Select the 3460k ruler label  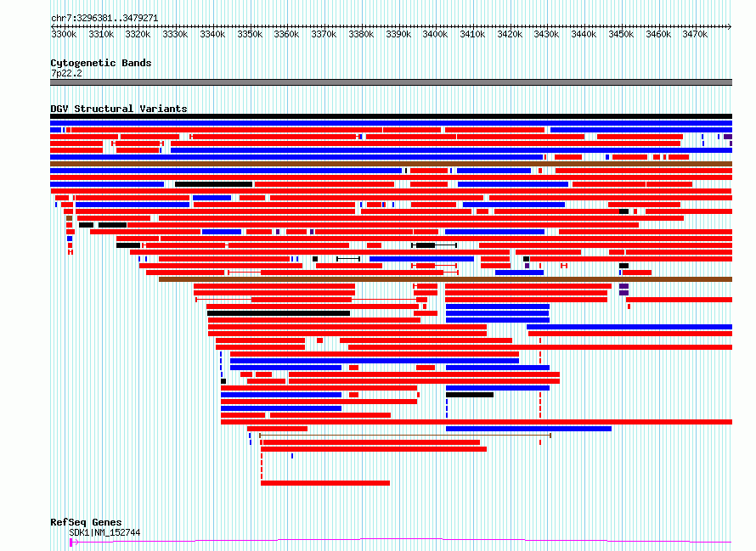click(x=658, y=34)
